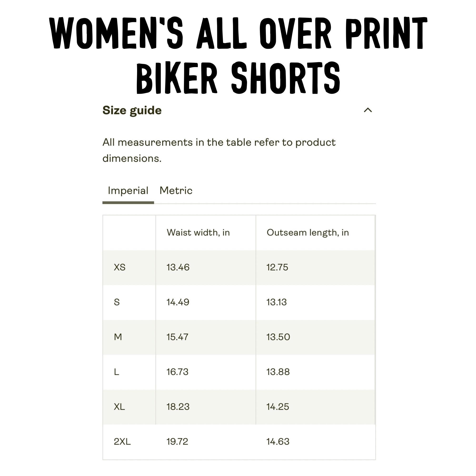
Task: Select the S size row label
Action: 117,302
